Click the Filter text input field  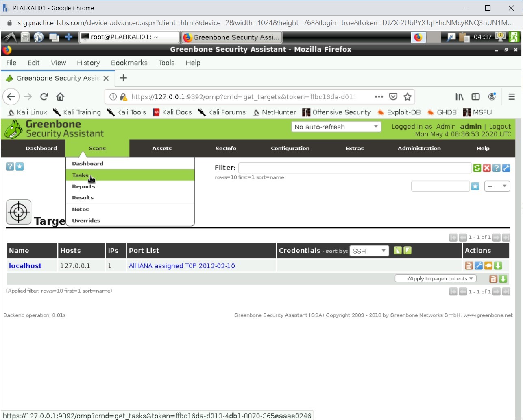tap(355, 168)
